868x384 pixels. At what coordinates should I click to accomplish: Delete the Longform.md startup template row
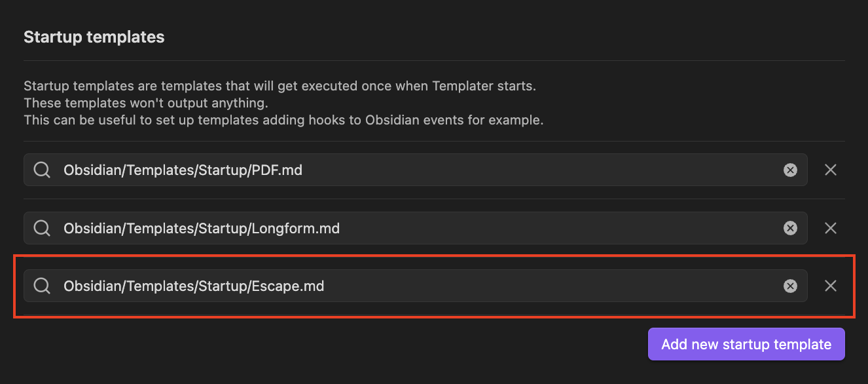click(831, 228)
